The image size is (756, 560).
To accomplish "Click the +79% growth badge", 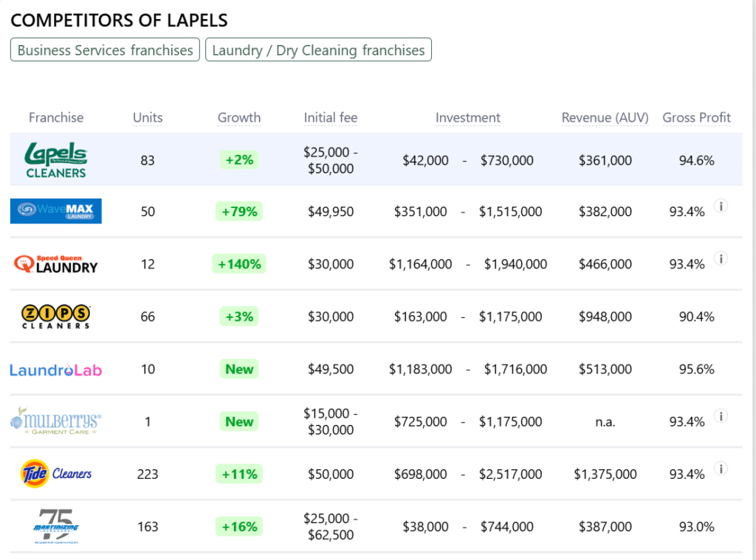I will (x=239, y=212).
